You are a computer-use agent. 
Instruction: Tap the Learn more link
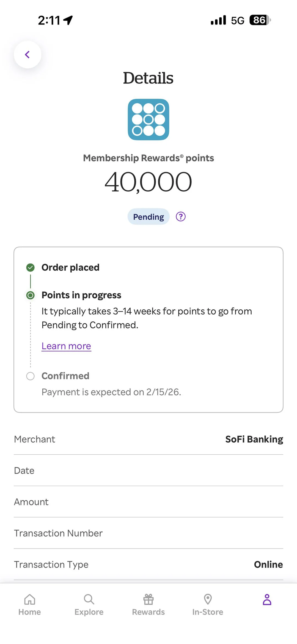coord(66,346)
